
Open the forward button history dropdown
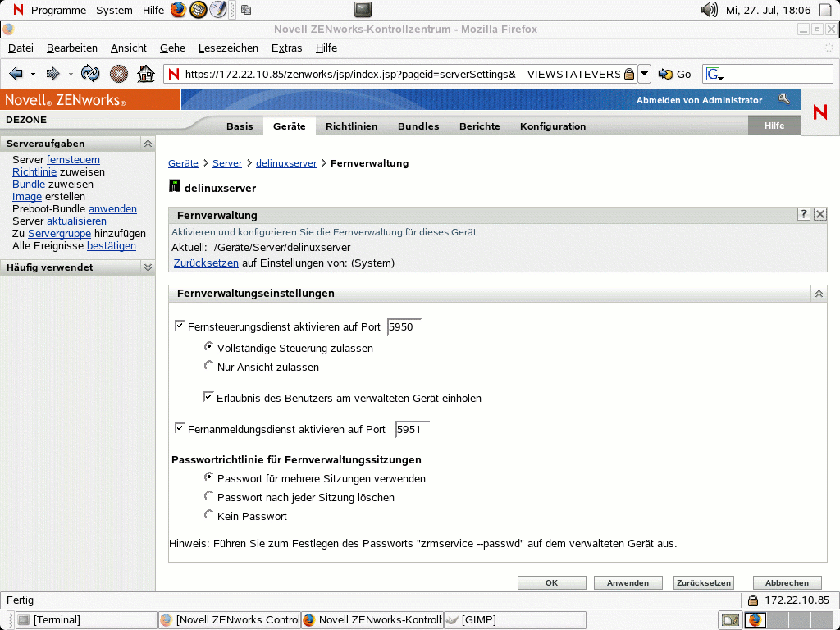pyautogui.click(x=71, y=74)
